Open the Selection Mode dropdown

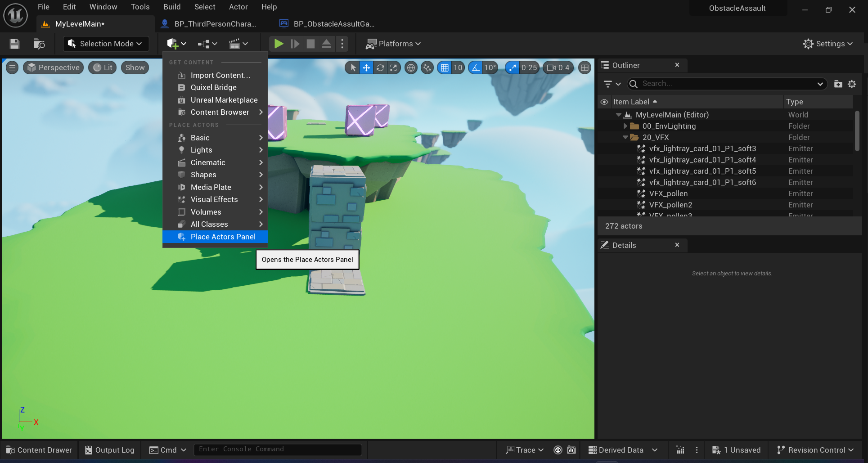pos(106,44)
